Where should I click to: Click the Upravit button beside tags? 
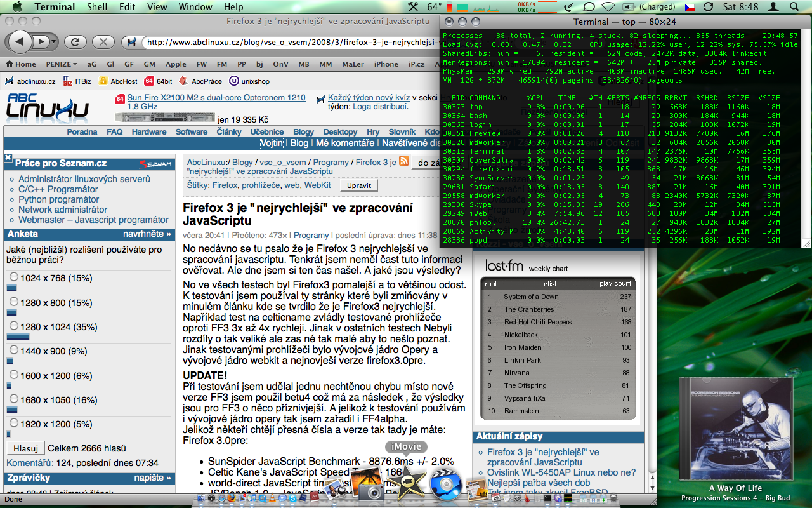(x=359, y=185)
